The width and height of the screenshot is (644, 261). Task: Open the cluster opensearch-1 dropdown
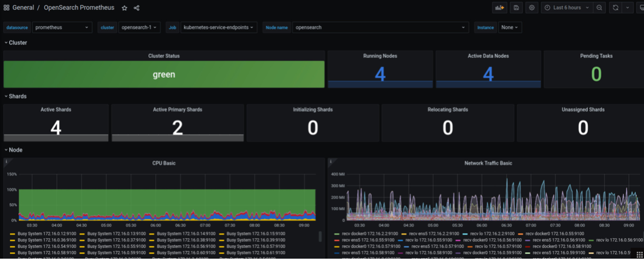point(139,28)
